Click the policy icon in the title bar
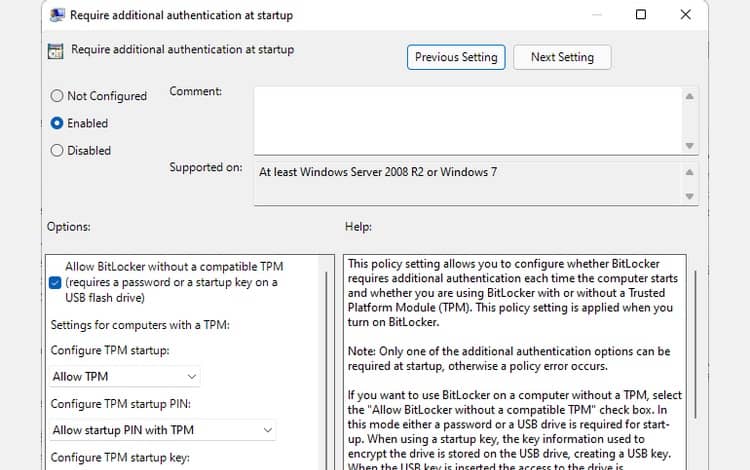 point(57,15)
